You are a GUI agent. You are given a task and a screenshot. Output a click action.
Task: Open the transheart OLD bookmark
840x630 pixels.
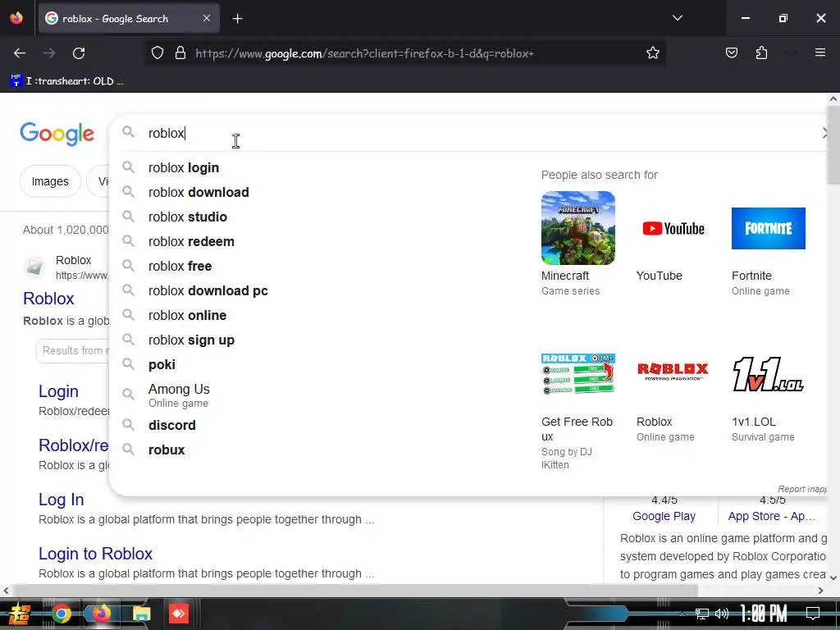[x=67, y=81]
